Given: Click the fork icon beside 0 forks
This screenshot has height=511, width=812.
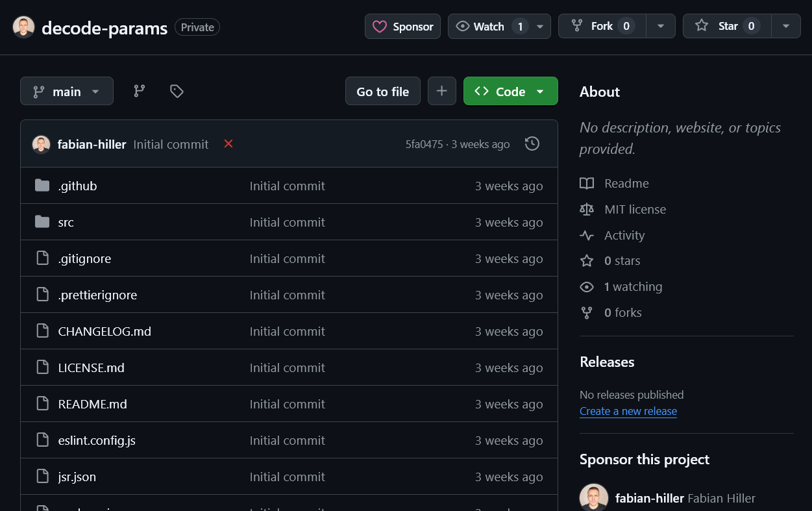Looking at the screenshot, I should click(587, 312).
